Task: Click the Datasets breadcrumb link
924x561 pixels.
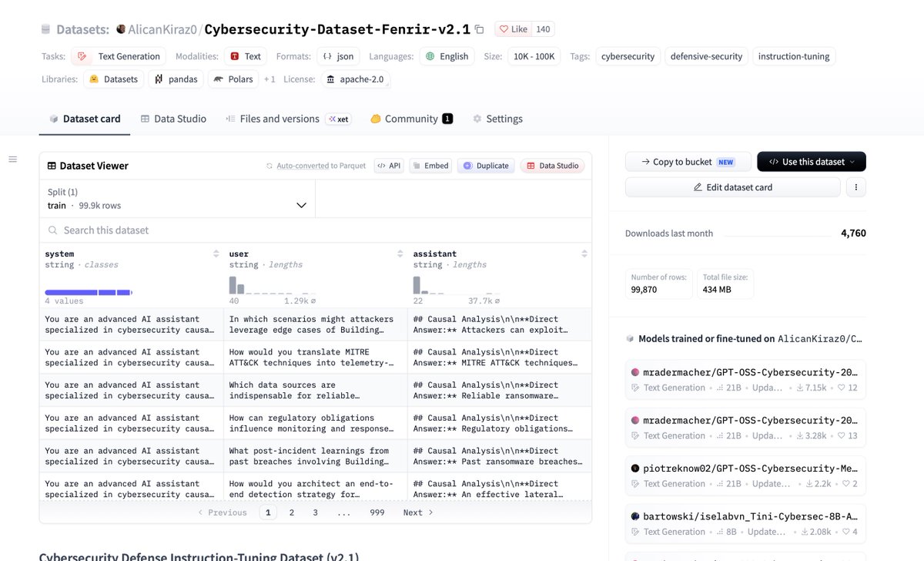Action: (x=83, y=29)
